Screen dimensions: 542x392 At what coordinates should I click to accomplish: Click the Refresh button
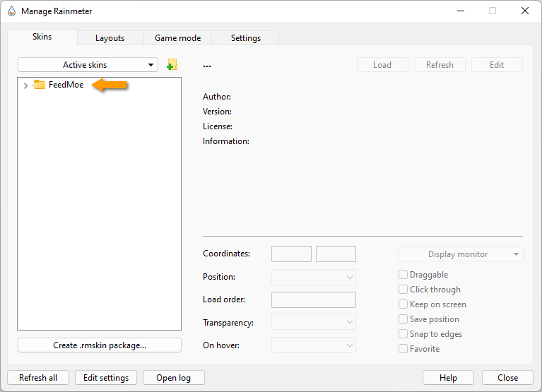click(x=440, y=65)
